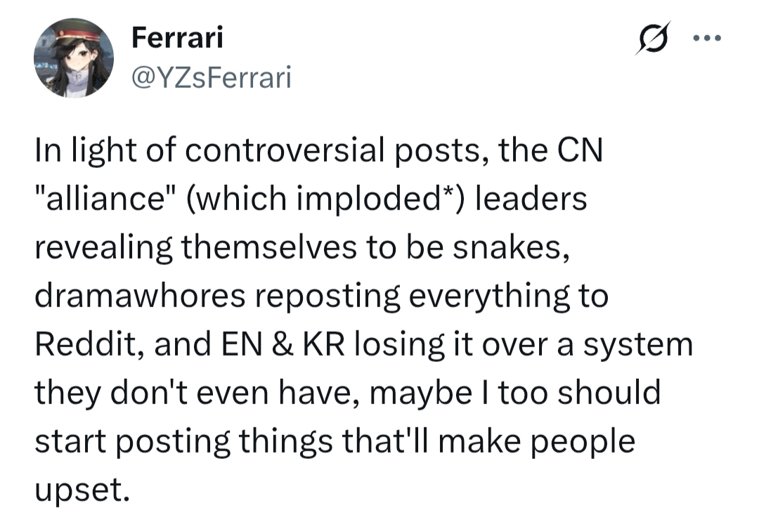This screenshot has height=532, width=759.
Task: Click the phrase "maybe I too should"
Action: coord(521,394)
